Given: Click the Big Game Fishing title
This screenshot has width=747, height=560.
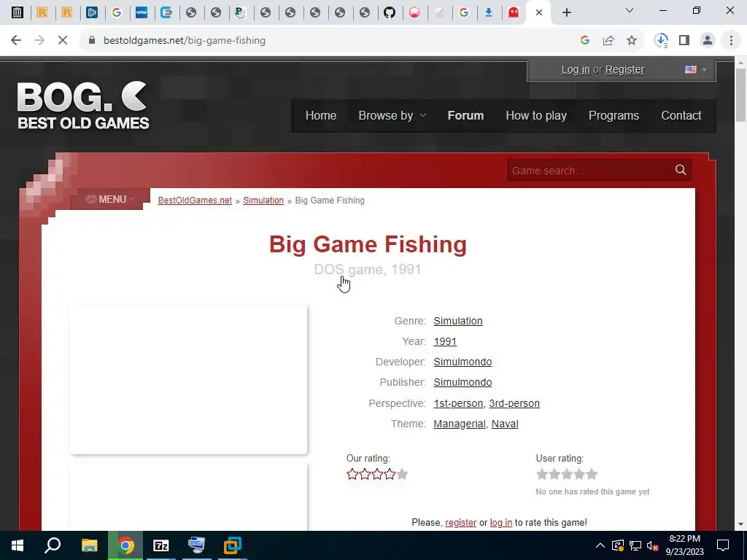Looking at the screenshot, I should (x=368, y=244).
